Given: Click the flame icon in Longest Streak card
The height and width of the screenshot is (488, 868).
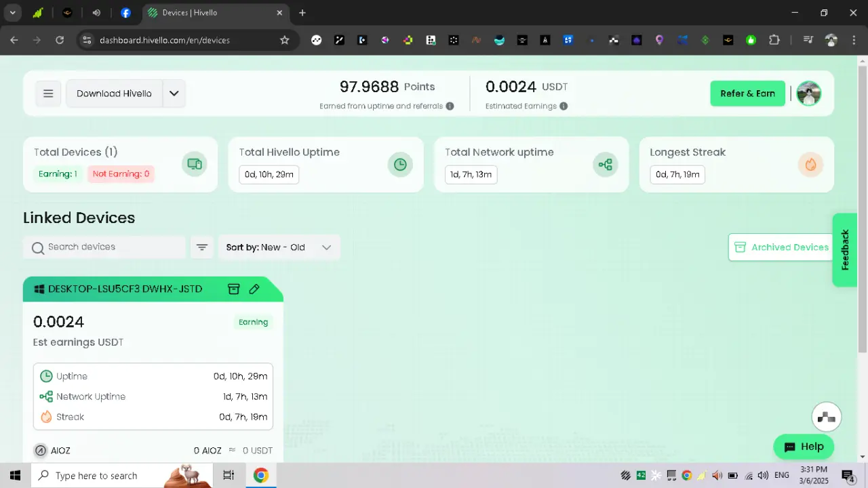Looking at the screenshot, I should pyautogui.click(x=810, y=164).
